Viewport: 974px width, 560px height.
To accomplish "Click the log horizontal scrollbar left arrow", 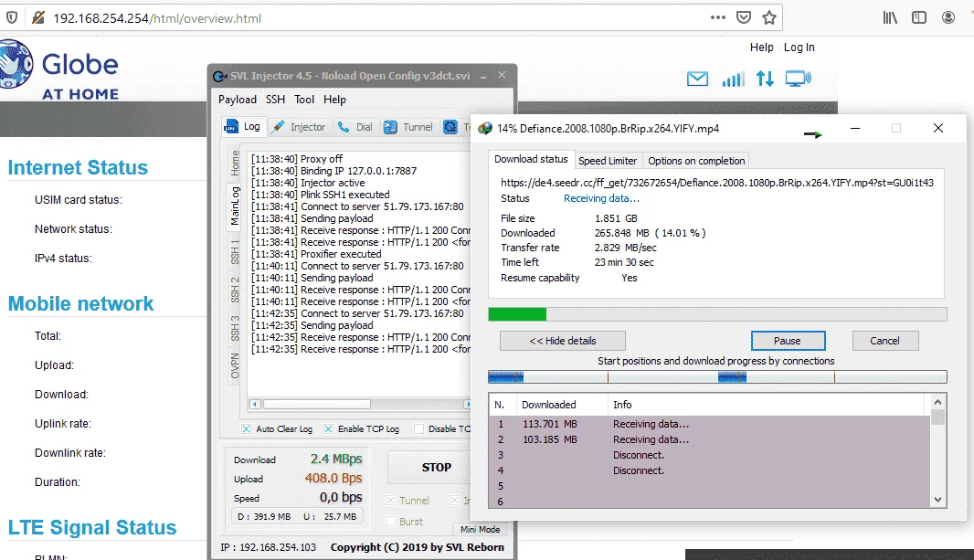I will (255, 404).
